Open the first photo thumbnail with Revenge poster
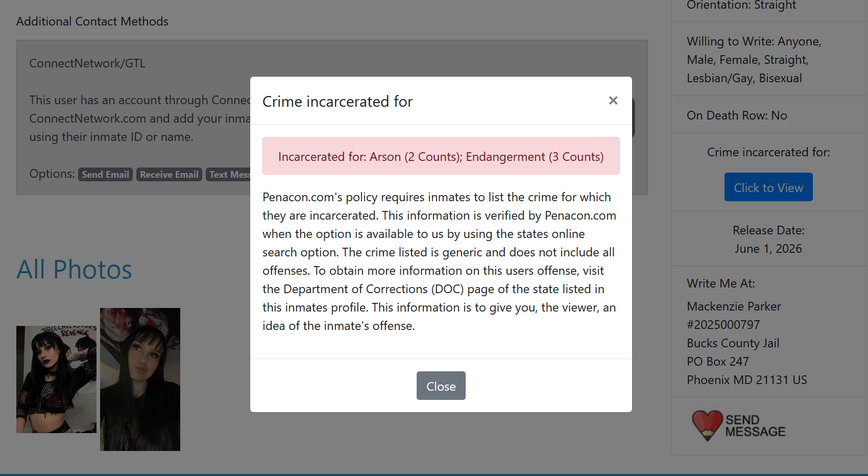This screenshot has height=476, width=868. pyautogui.click(x=56, y=379)
